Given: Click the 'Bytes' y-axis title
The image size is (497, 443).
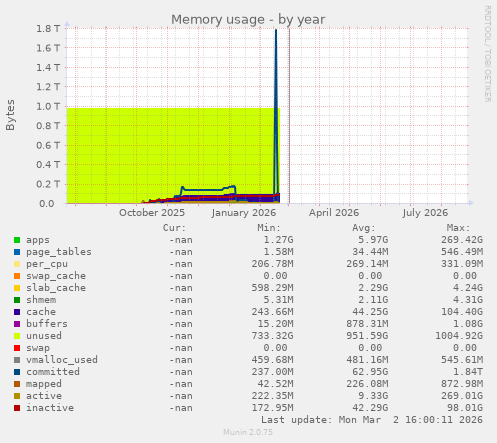Looking at the screenshot, I should (10, 115).
